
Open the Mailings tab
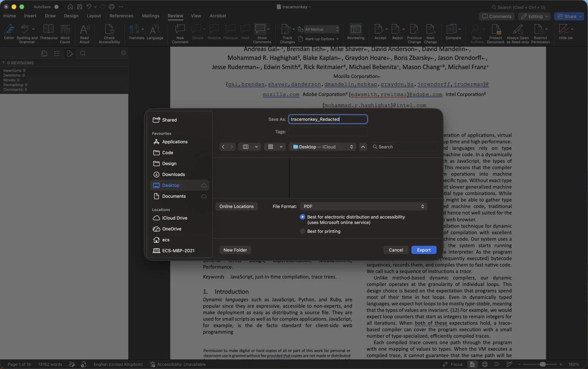tap(151, 16)
